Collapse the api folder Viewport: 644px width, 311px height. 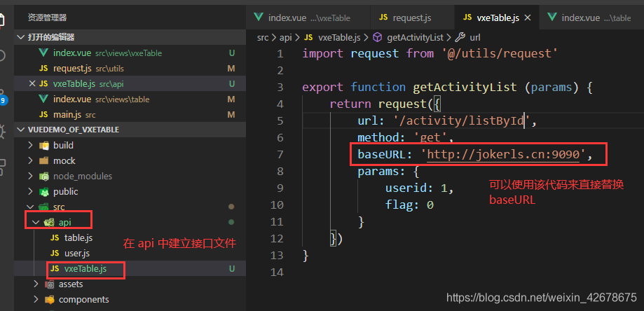[x=36, y=222]
